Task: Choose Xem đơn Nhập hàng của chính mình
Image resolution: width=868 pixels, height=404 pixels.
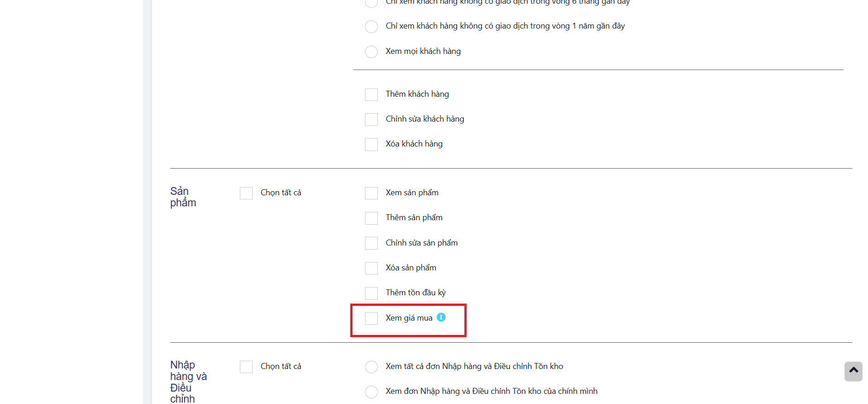Action: (371, 392)
